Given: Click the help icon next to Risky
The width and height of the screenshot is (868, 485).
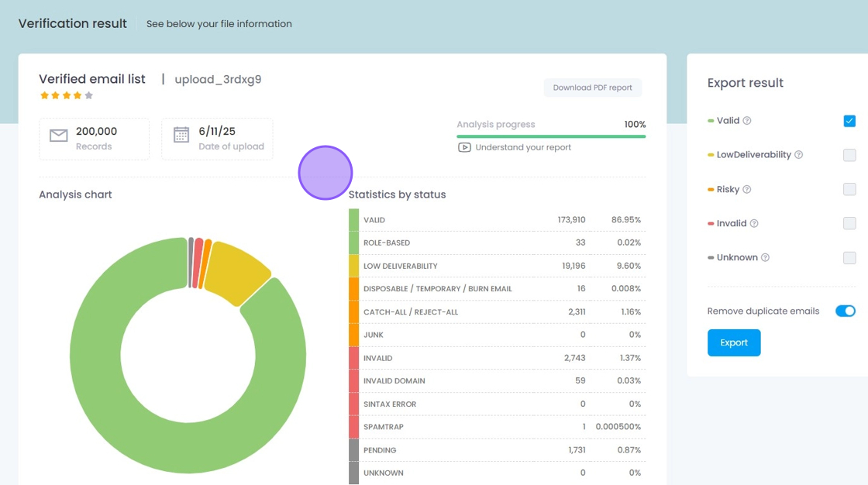Looking at the screenshot, I should (x=747, y=190).
